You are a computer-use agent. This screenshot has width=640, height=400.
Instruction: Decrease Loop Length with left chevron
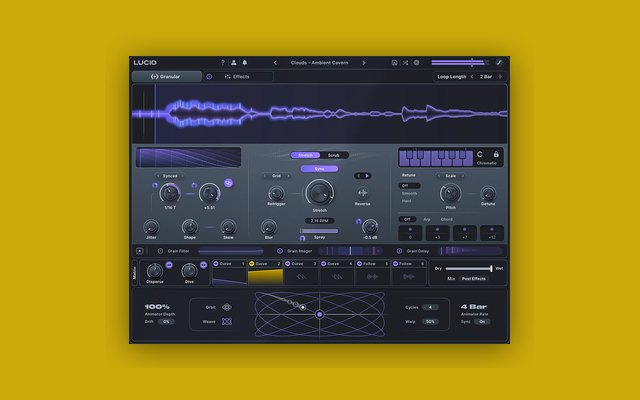tap(472, 77)
